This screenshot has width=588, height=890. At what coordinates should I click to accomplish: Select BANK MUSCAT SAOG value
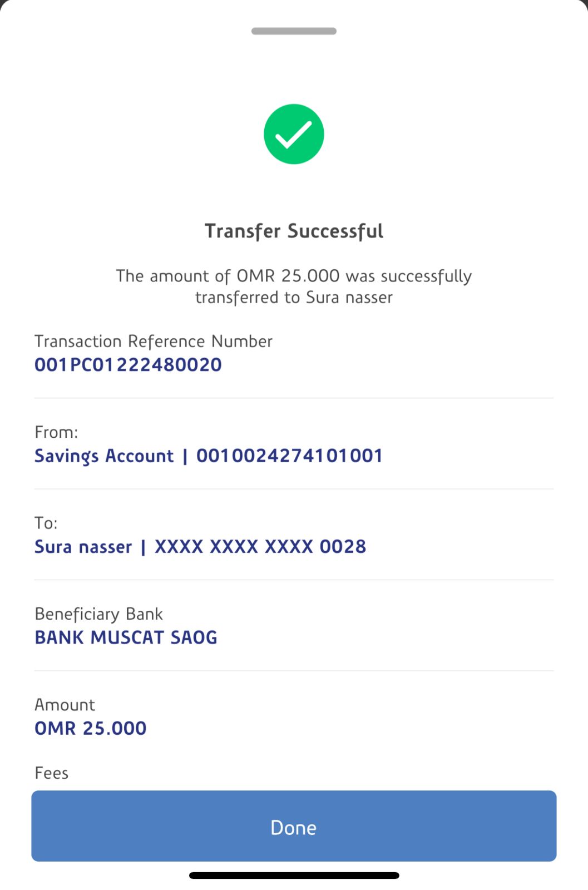coord(126,637)
